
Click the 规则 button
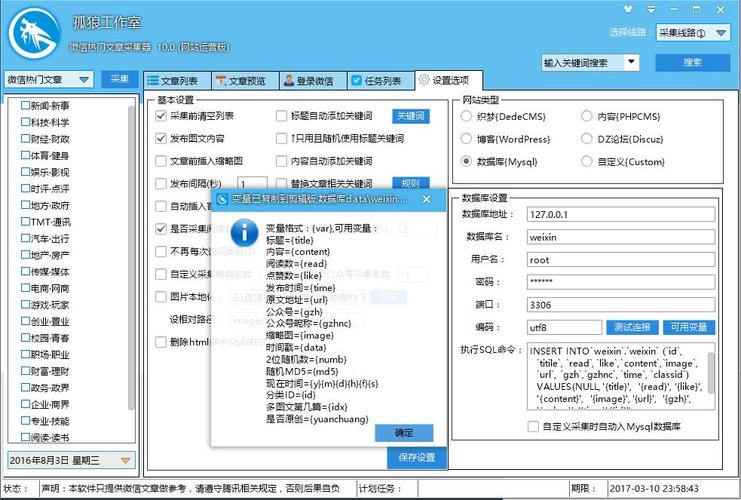pos(411,183)
